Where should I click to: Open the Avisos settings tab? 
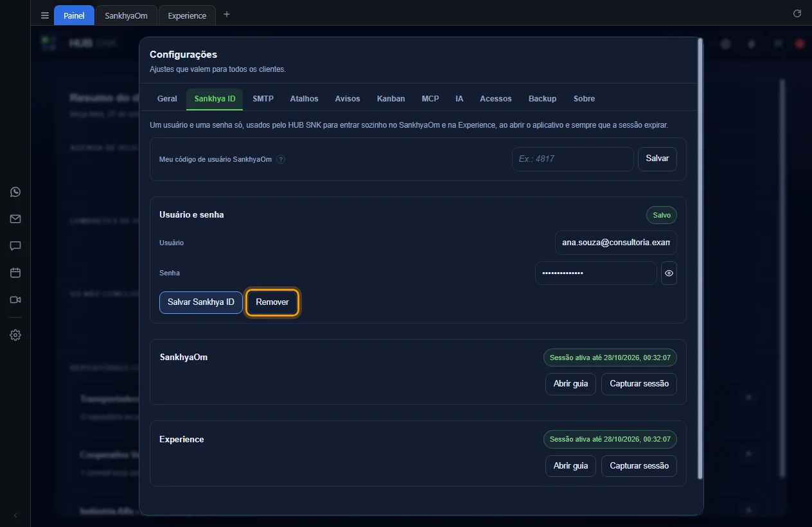[x=348, y=99]
